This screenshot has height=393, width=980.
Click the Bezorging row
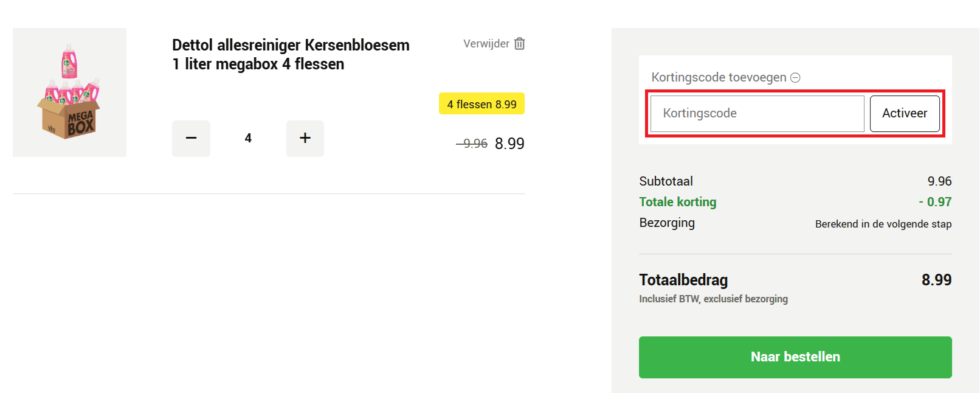tap(667, 223)
